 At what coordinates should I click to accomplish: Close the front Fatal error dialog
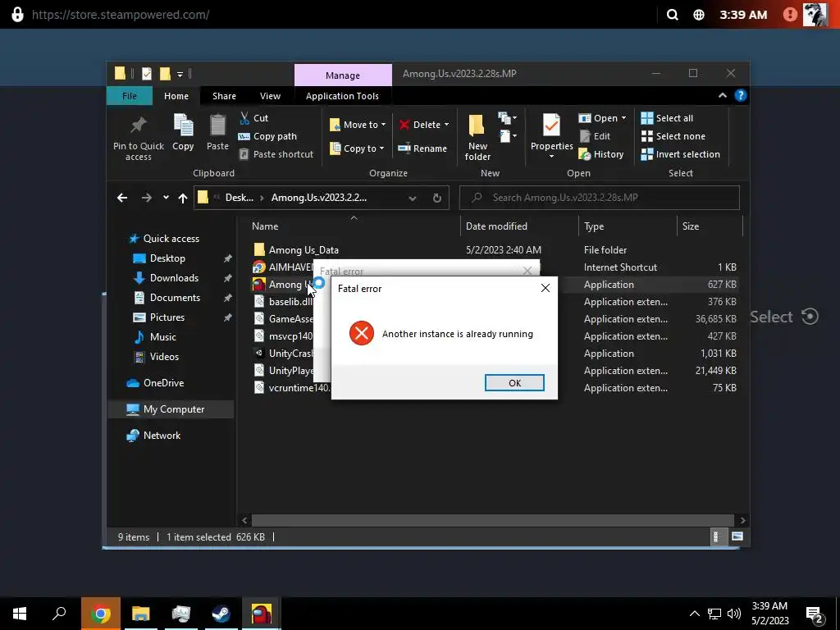click(x=546, y=288)
